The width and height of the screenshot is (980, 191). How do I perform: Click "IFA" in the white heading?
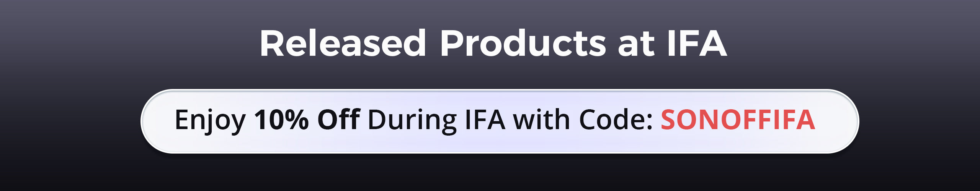(696, 44)
